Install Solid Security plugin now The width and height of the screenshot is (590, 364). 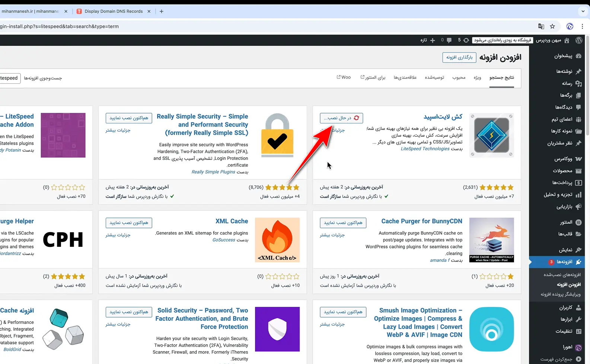pyautogui.click(x=129, y=312)
